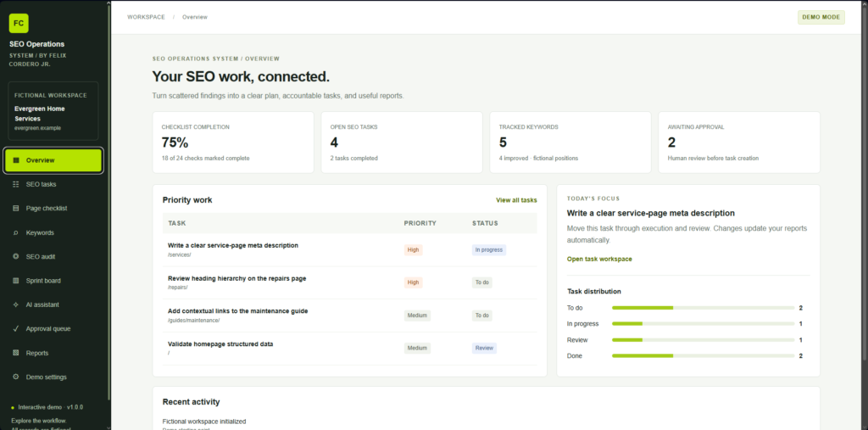Click the FC logo badge
Screen dimensions: 868x430
(19, 23)
